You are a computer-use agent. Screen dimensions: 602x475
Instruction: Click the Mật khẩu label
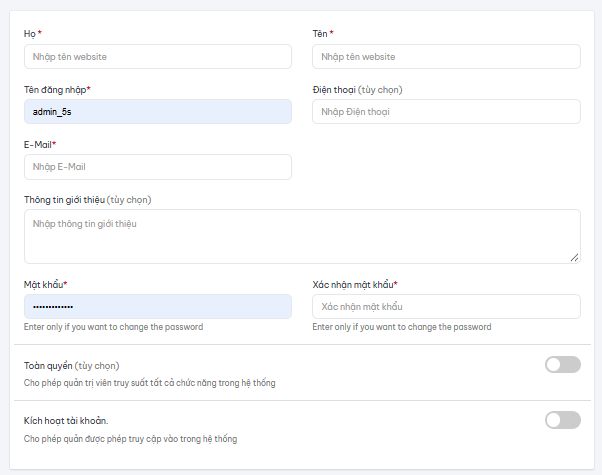click(x=43, y=285)
